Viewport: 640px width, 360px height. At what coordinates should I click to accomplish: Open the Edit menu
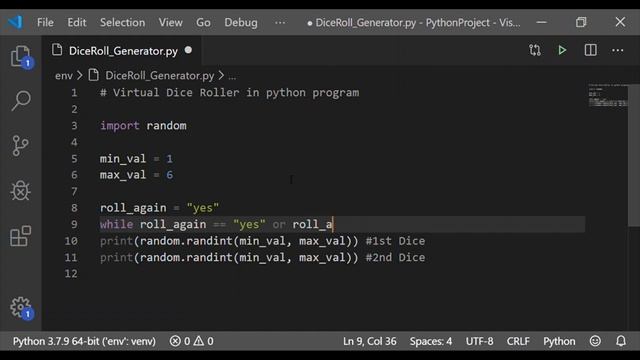(x=77, y=22)
